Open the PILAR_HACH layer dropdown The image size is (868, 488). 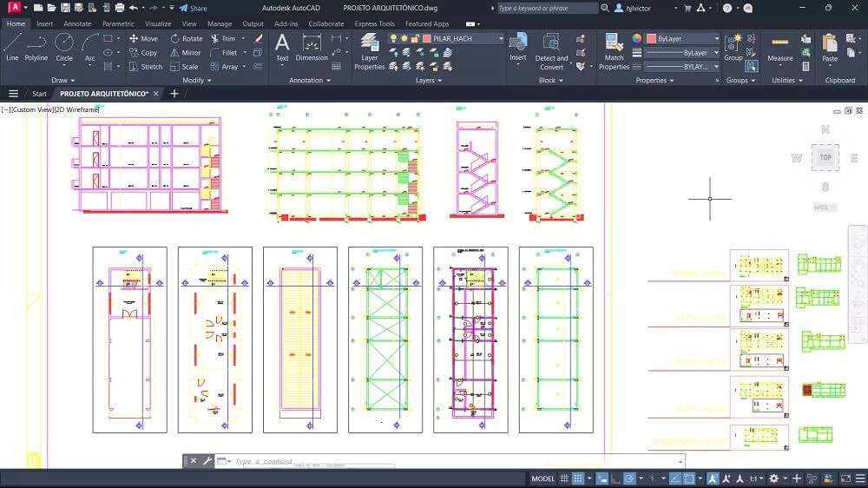pyautogui.click(x=501, y=39)
